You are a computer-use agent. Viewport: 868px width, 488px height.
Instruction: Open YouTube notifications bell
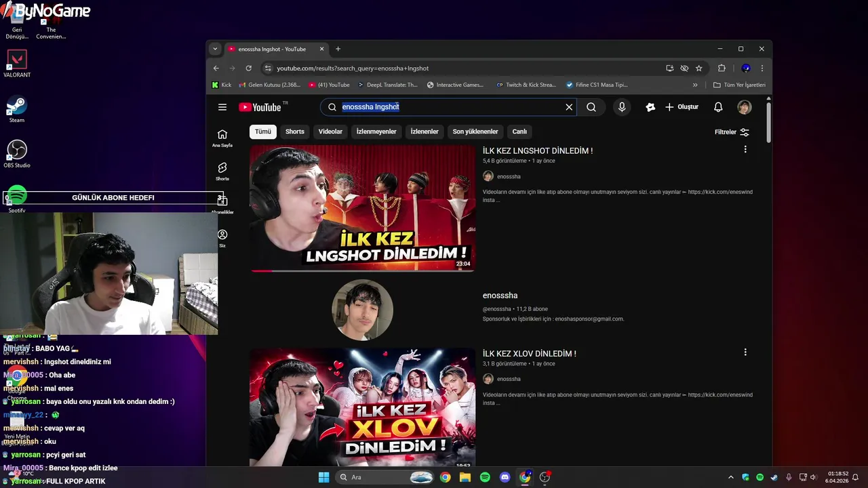718,107
